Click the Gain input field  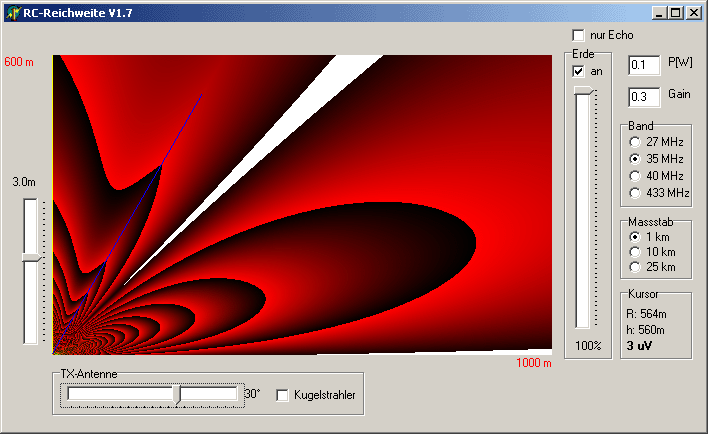(644, 97)
